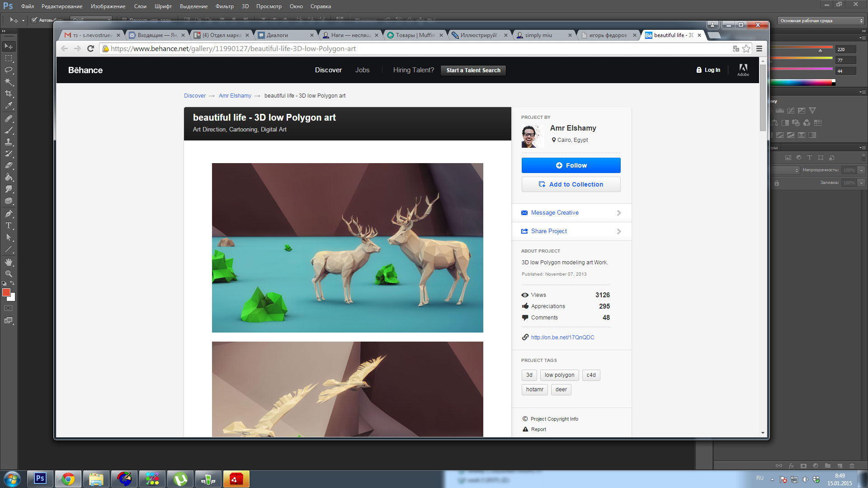Filter layers by pixel layer icon
This screenshot has height=488, width=868.
point(788,158)
